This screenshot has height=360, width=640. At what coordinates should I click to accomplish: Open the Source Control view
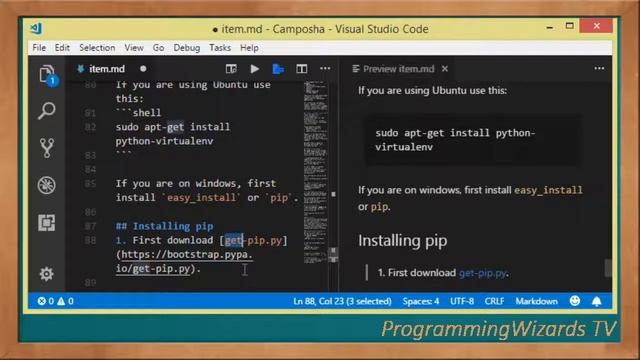[x=47, y=148]
